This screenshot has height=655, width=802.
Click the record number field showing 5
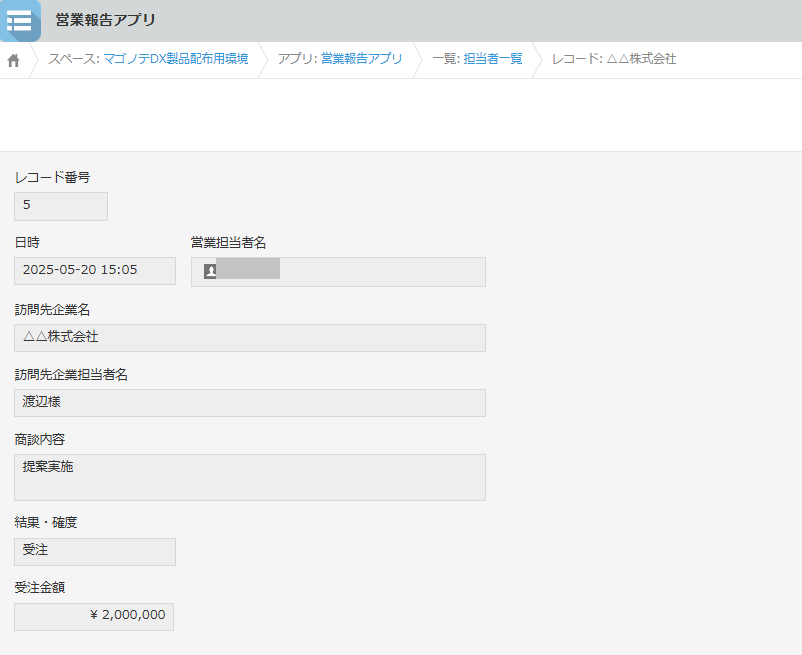61,207
